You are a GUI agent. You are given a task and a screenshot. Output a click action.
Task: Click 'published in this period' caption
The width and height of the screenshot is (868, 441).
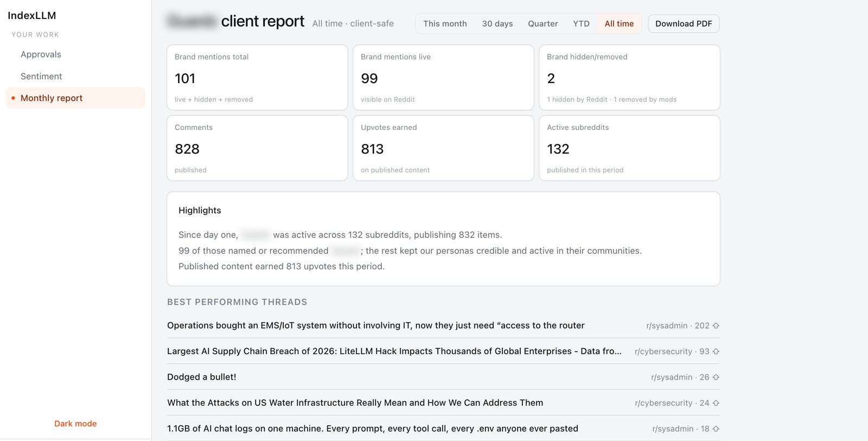coord(585,170)
